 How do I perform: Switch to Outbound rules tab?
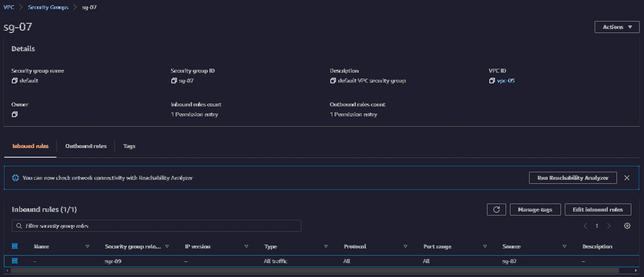pos(86,146)
